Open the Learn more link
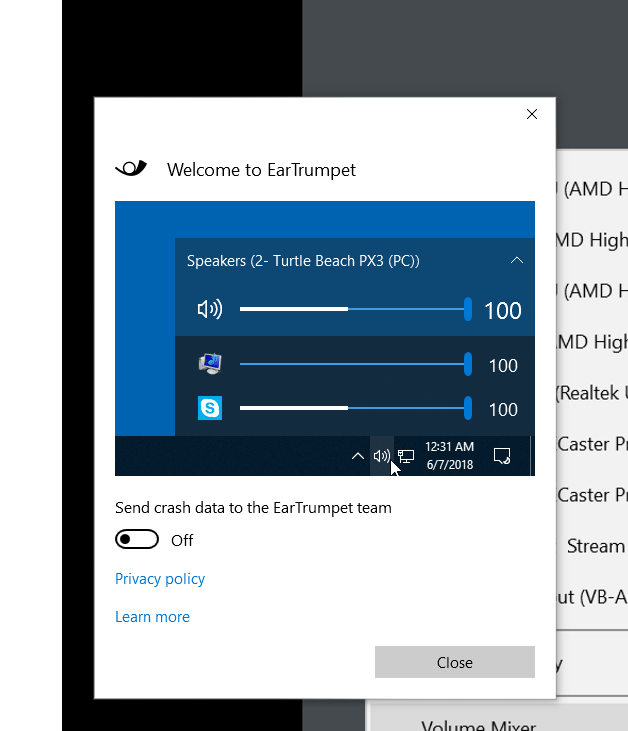The image size is (628, 731). click(x=152, y=617)
